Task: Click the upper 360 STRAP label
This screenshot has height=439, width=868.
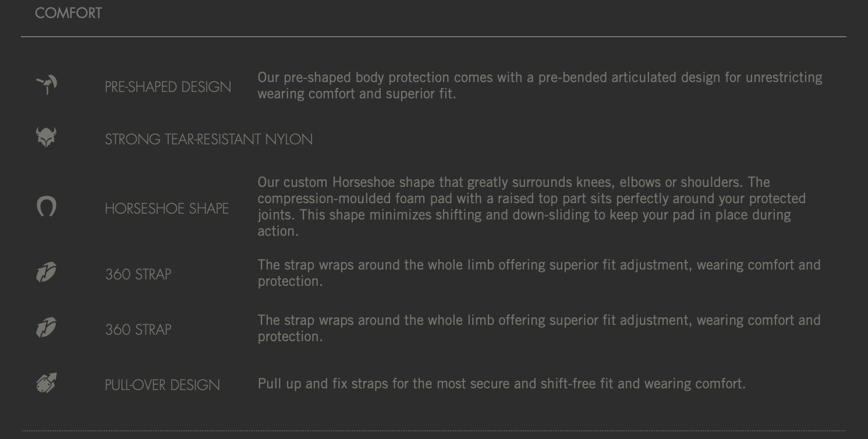Action: 138,274
